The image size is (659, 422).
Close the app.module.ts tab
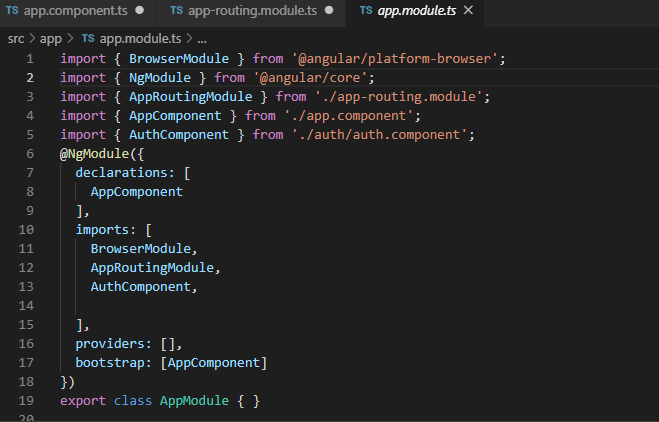click(x=468, y=11)
